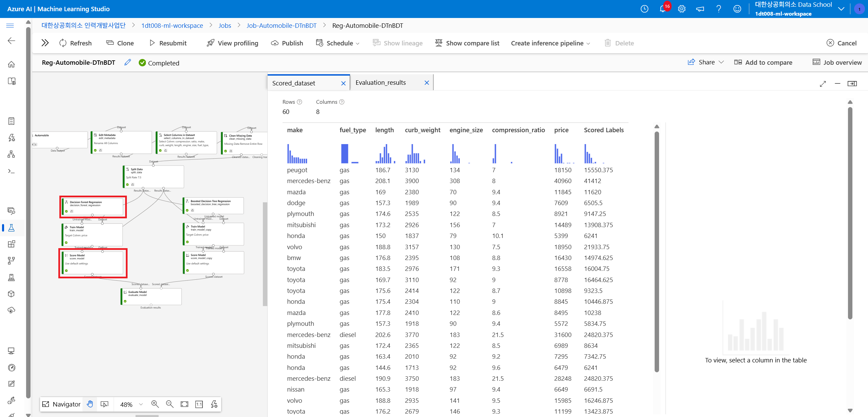Open the notifications bell icon
Viewport: 868px width, 417px height.
click(x=662, y=9)
